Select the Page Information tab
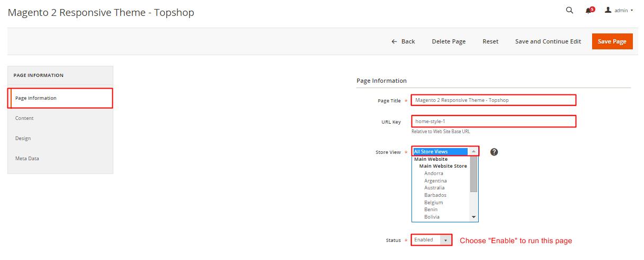The height and width of the screenshot is (260, 644). (x=60, y=98)
